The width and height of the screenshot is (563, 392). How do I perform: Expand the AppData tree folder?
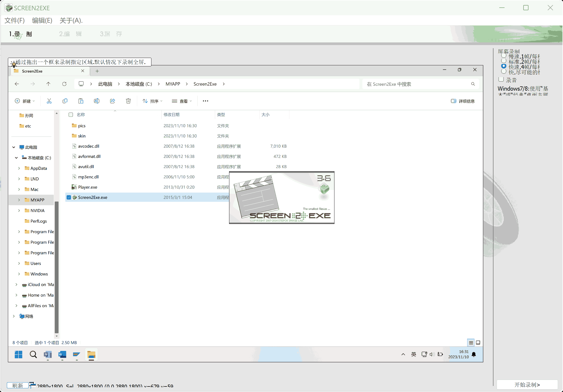coord(19,168)
